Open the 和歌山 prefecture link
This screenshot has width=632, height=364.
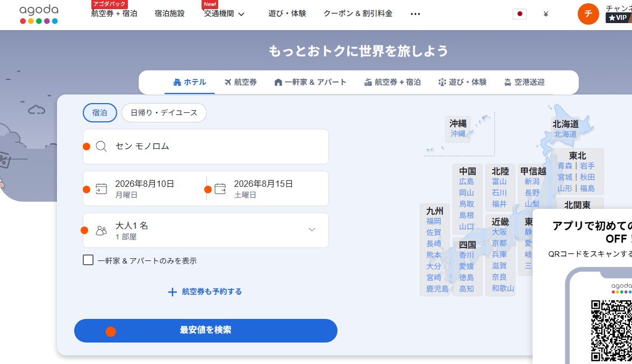coord(502,289)
